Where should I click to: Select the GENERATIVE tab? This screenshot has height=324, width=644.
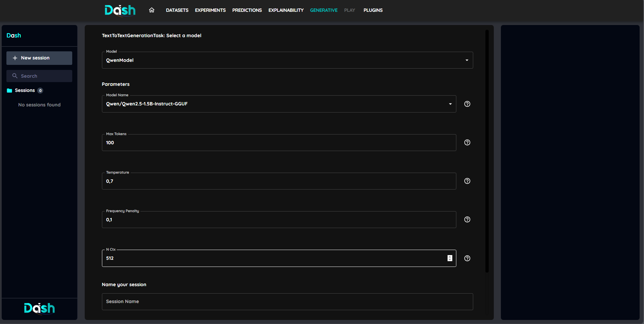tap(324, 10)
